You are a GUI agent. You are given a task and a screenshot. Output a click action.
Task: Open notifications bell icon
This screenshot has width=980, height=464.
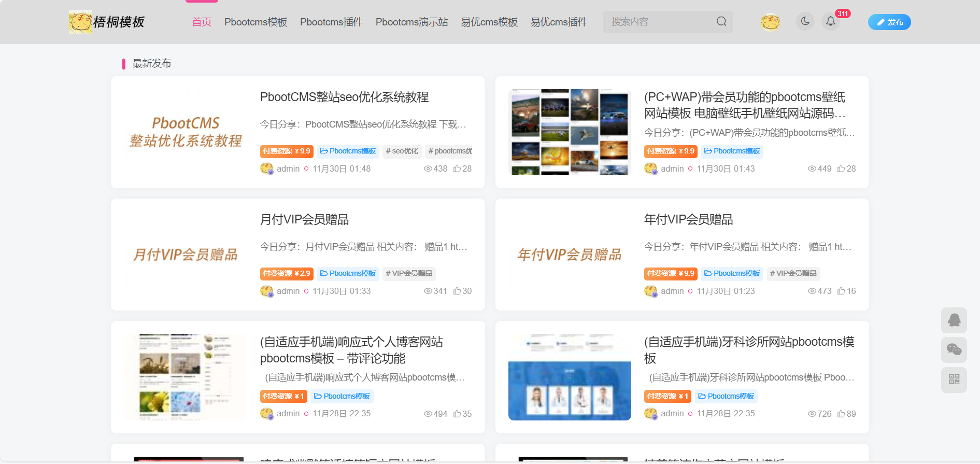830,21
